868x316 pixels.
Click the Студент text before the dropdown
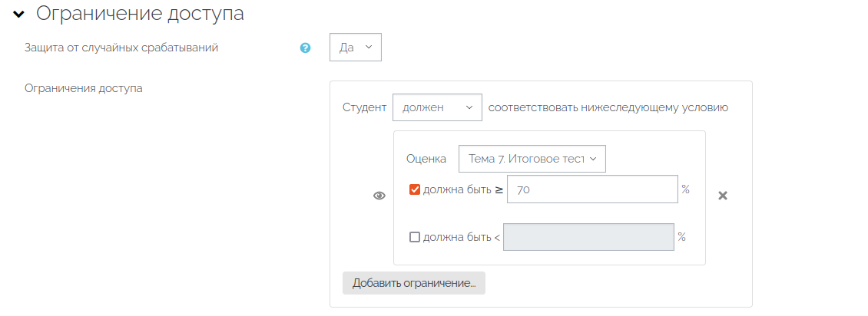(x=365, y=107)
